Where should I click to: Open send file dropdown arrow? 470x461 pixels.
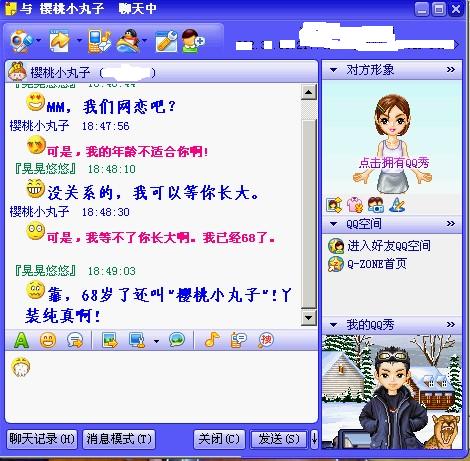pos(79,41)
